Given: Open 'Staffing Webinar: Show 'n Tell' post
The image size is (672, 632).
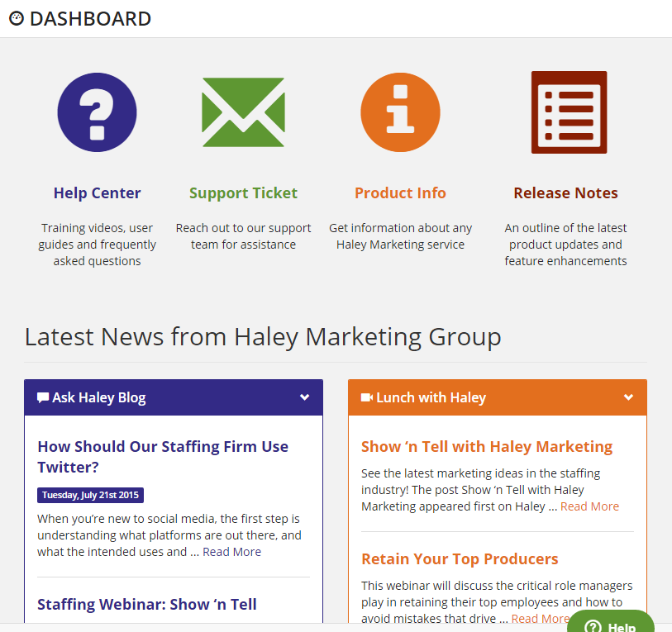Looking at the screenshot, I should 147,604.
